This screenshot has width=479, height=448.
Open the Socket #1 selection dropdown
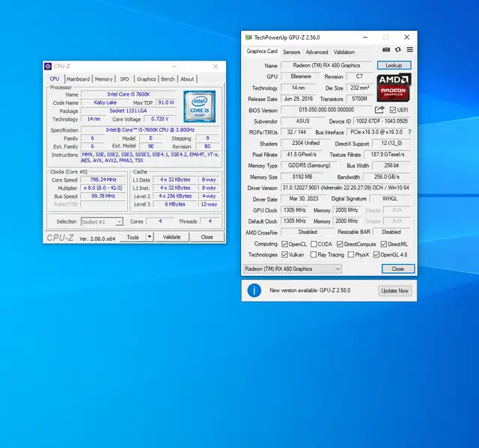click(102, 222)
